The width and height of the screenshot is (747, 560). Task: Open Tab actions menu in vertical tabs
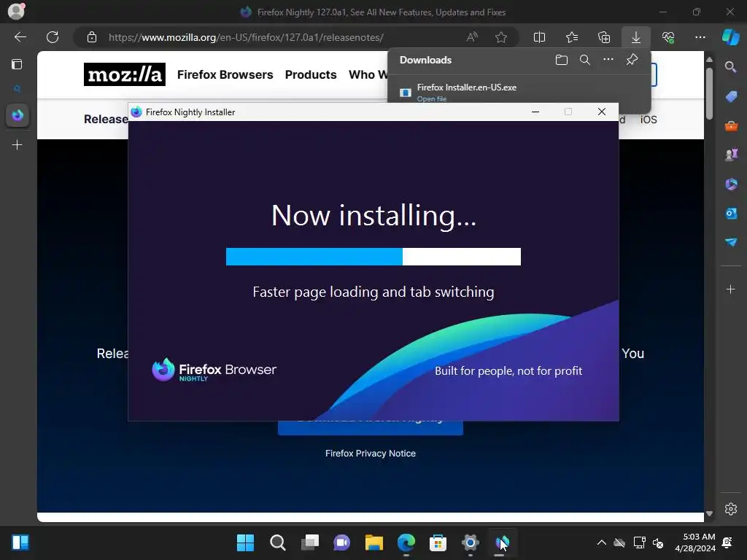pyautogui.click(x=17, y=64)
